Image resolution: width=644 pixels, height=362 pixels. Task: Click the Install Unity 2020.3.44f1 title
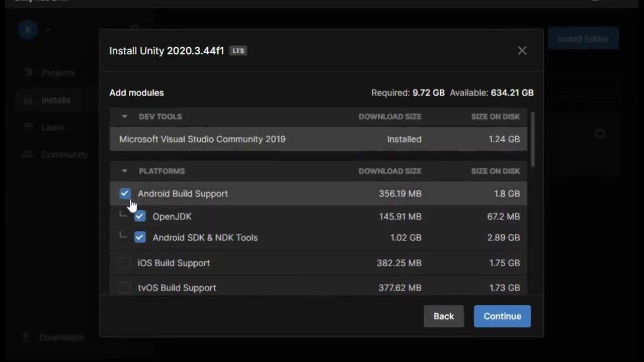(x=167, y=51)
